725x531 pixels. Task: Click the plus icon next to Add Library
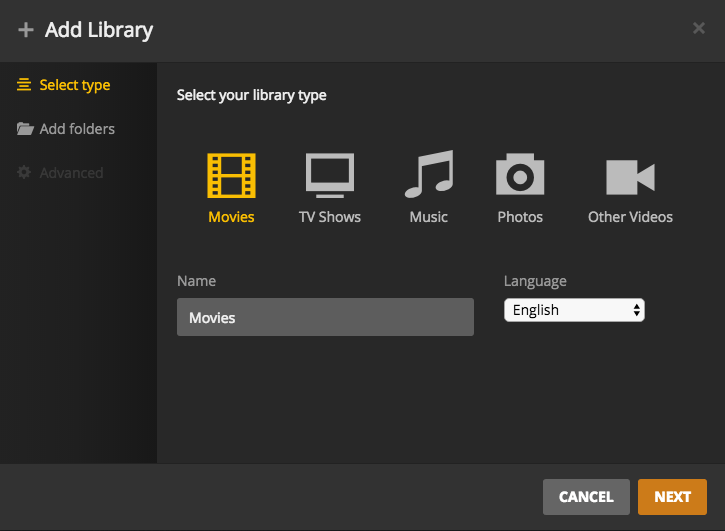pyautogui.click(x=26, y=30)
